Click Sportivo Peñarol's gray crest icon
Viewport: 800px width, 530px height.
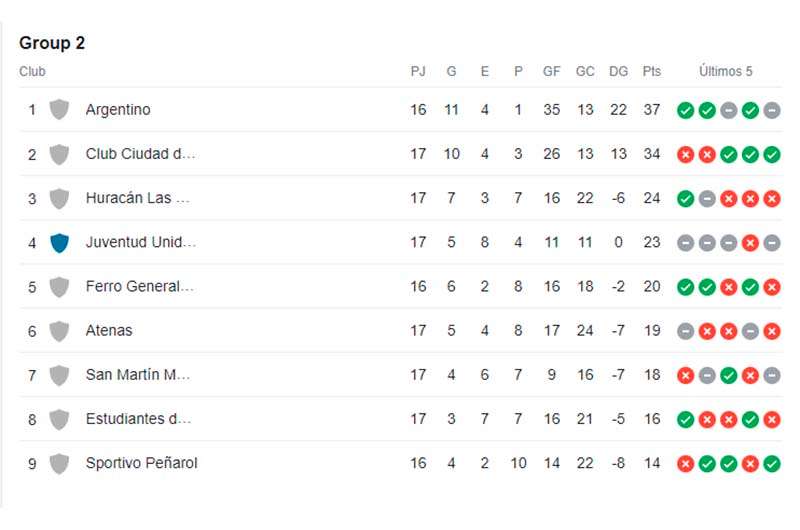59,463
